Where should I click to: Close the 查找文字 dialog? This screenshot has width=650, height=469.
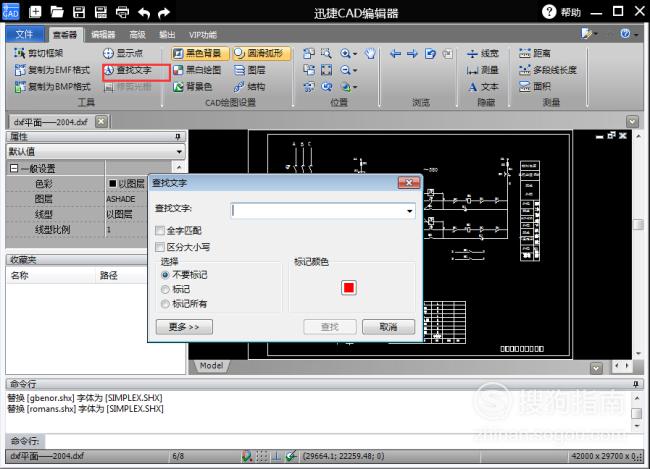[409, 182]
